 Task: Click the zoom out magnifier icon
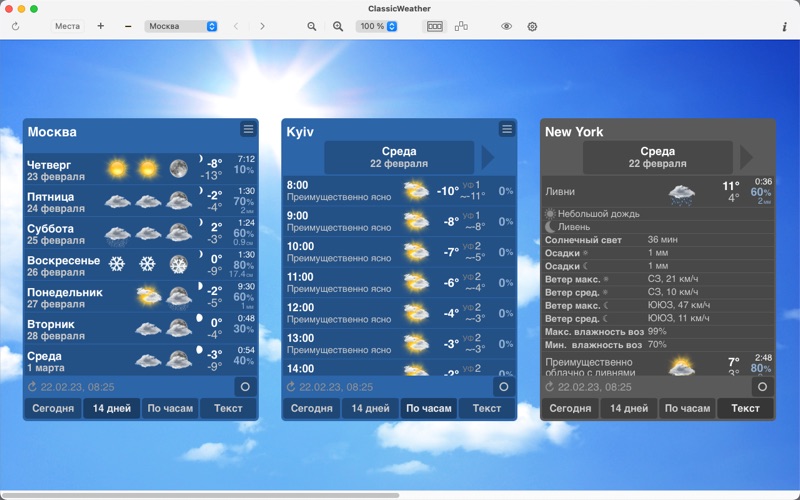tap(311, 26)
